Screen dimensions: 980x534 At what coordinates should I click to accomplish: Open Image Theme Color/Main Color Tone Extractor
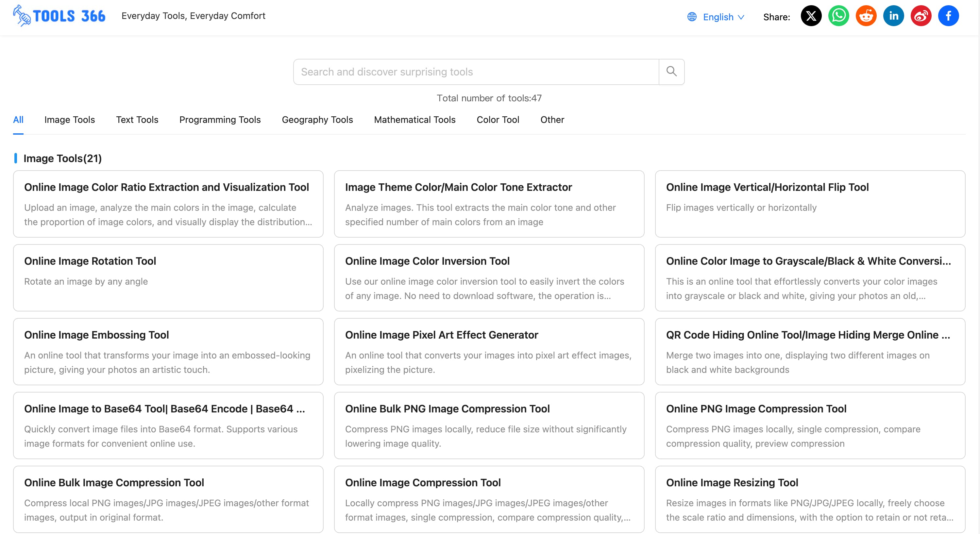[489, 204]
